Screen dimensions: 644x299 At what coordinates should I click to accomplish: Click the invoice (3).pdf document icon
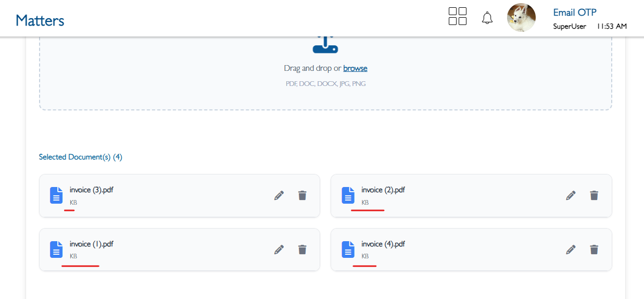pyautogui.click(x=56, y=195)
